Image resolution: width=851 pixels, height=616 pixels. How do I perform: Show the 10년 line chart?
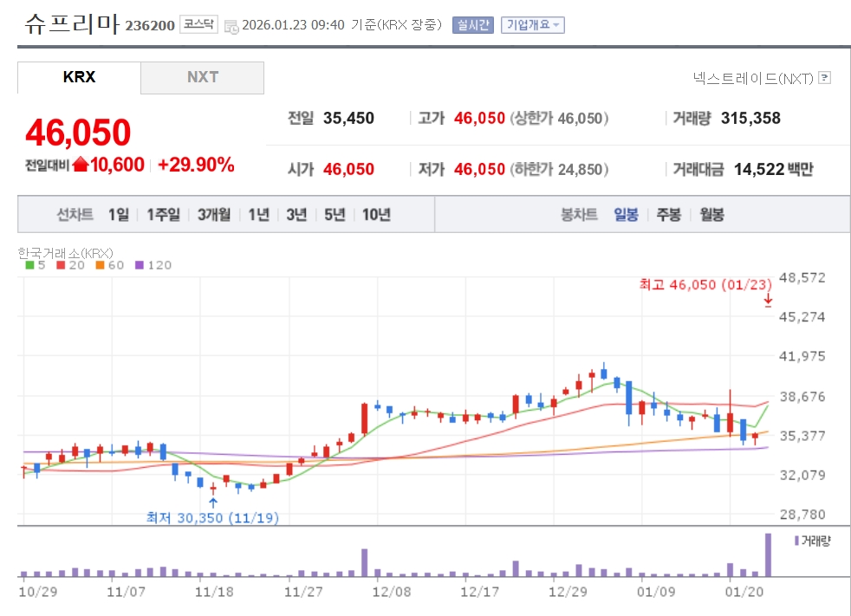pos(376,215)
